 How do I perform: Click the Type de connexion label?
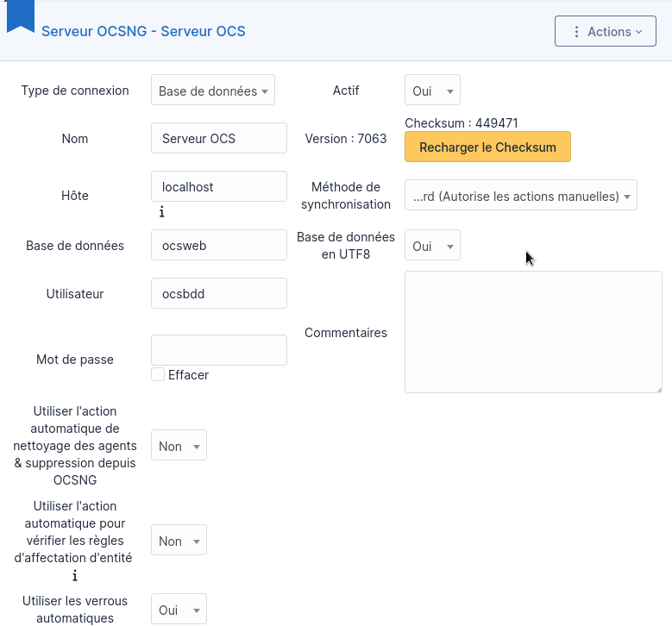coord(75,91)
